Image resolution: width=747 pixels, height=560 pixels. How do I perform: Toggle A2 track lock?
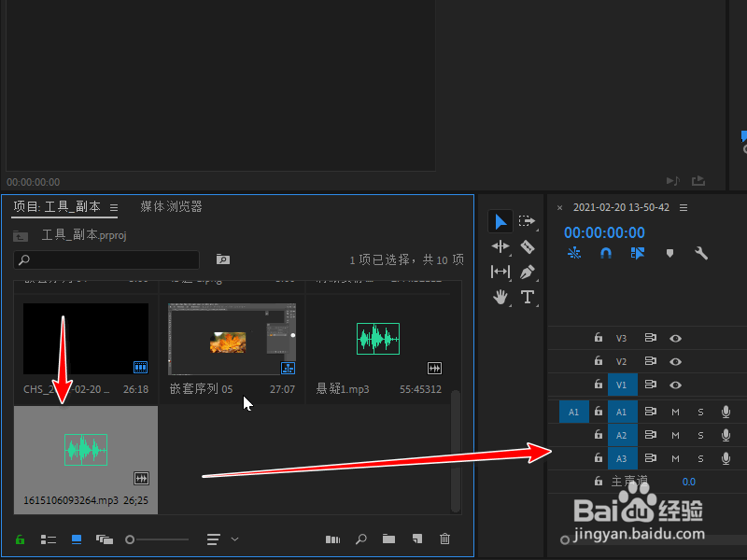pyautogui.click(x=599, y=434)
